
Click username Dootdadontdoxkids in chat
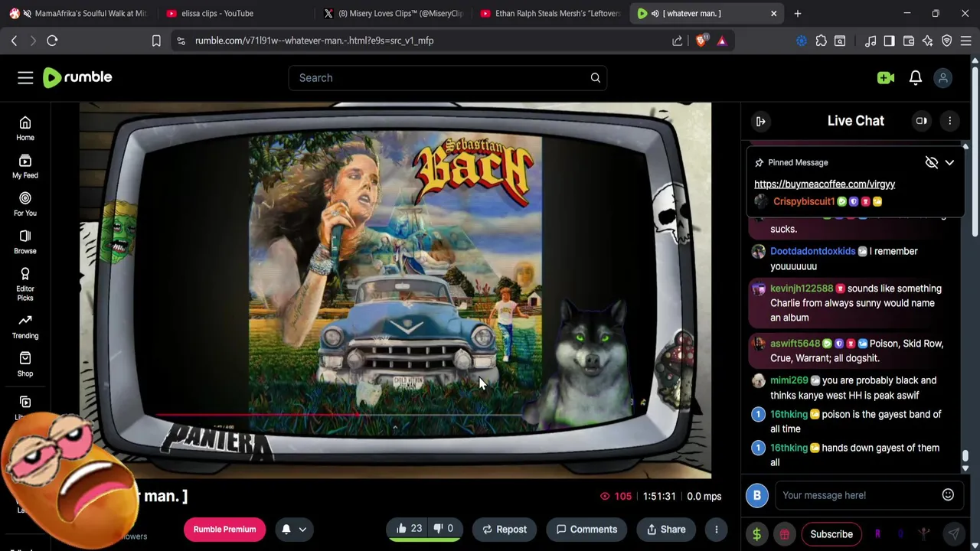[812, 251]
